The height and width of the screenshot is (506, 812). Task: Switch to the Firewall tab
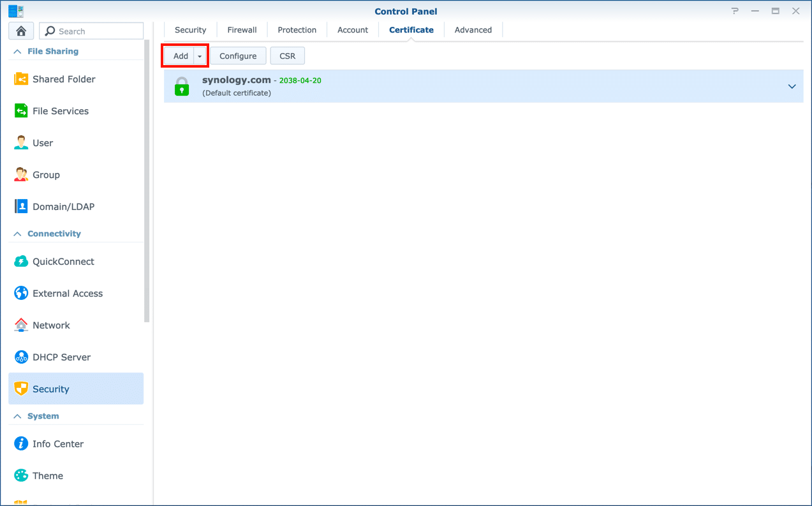tap(242, 30)
